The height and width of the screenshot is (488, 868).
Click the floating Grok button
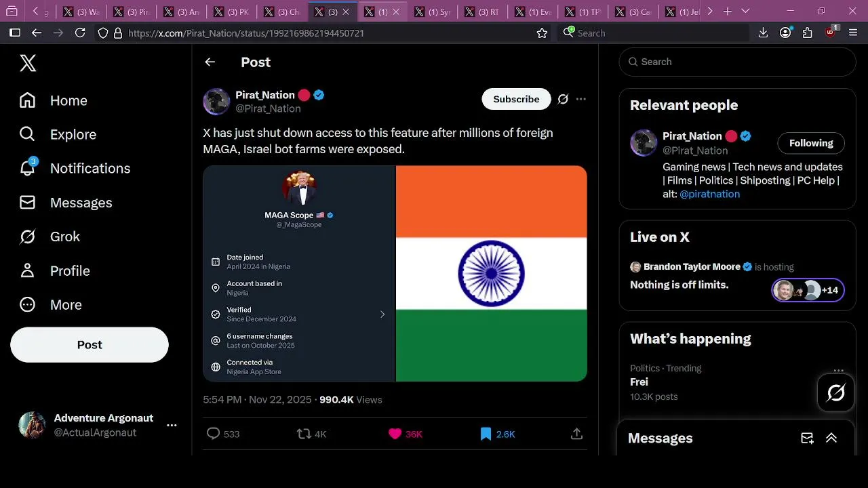tap(836, 392)
